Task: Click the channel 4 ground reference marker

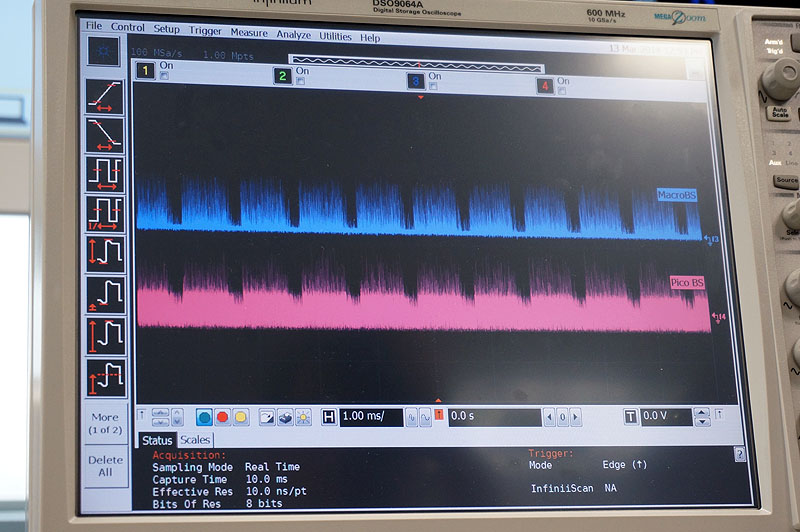Action: [718, 318]
